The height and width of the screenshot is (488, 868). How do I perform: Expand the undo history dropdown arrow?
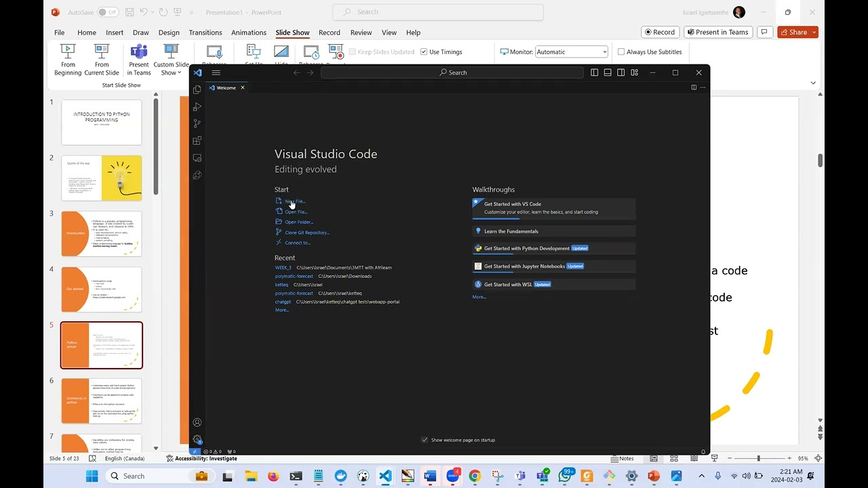[x=152, y=12]
